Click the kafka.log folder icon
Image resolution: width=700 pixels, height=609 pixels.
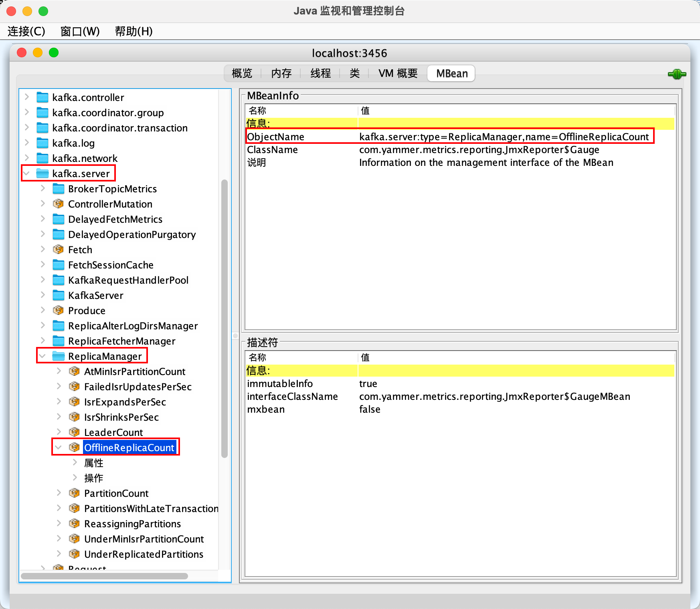click(42, 143)
